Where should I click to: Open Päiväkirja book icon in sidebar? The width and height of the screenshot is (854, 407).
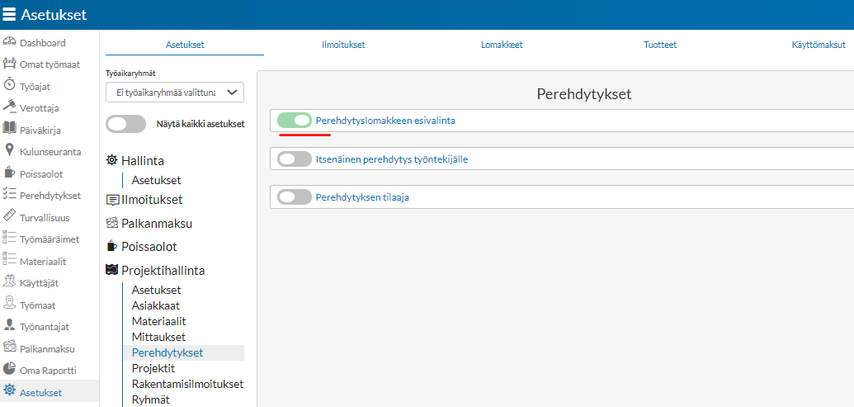click(x=10, y=128)
